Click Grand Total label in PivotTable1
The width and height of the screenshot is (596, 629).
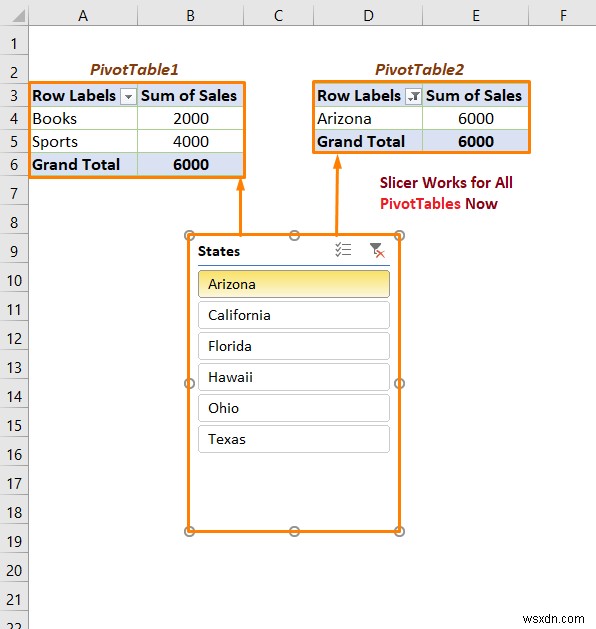click(84, 164)
